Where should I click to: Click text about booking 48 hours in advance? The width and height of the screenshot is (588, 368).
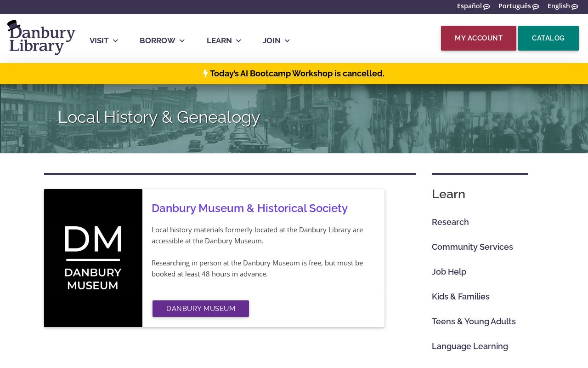click(257, 269)
